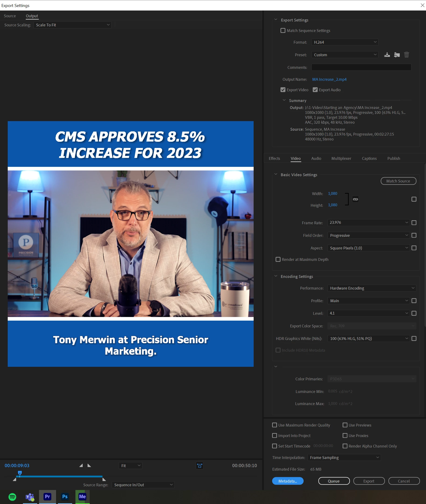Open the Level 4.1 dropdown

369,313
